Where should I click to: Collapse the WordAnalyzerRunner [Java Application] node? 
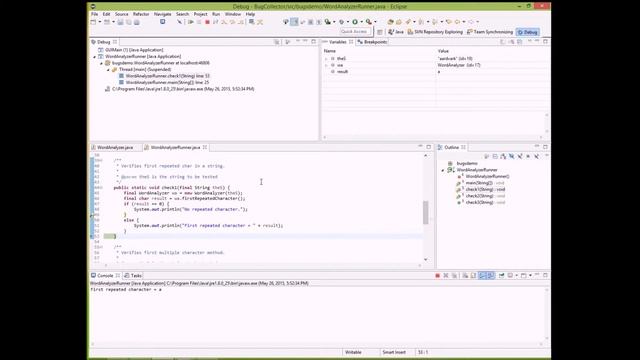tap(95, 57)
